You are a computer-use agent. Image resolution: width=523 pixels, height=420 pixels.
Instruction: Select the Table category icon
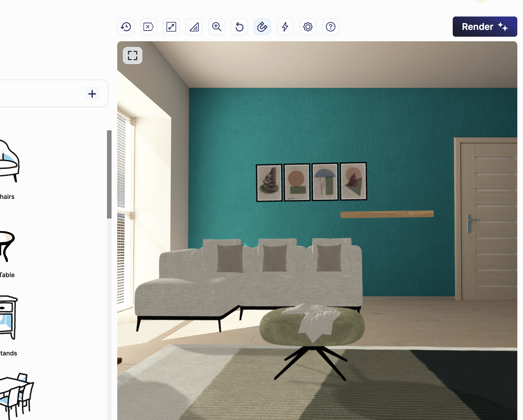(x=7, y=246)
